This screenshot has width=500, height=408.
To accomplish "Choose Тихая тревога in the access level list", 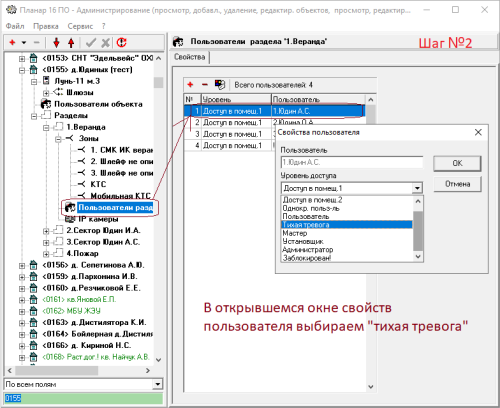I will 347,225.
